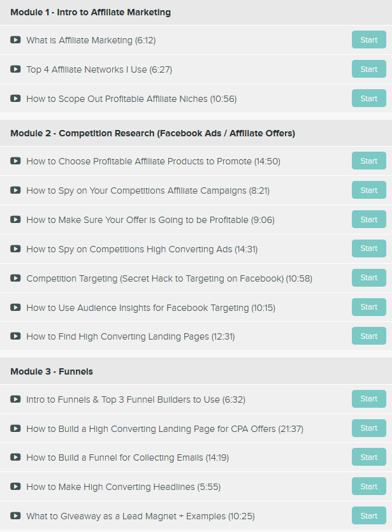The width and height of the screenshot is (392, 532).
Task: Start the Top 4 Affiliate Networks lesson
Action: tap(368, 69)
